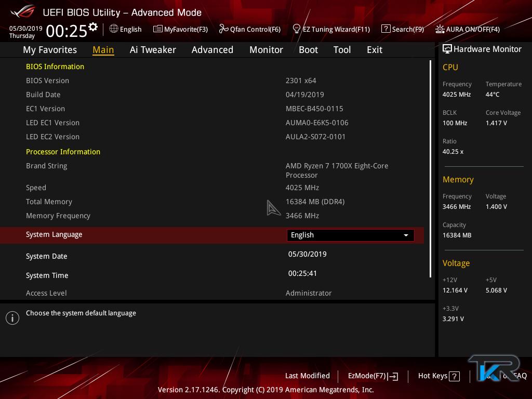Open Hot Keys help

click(438, 376)
